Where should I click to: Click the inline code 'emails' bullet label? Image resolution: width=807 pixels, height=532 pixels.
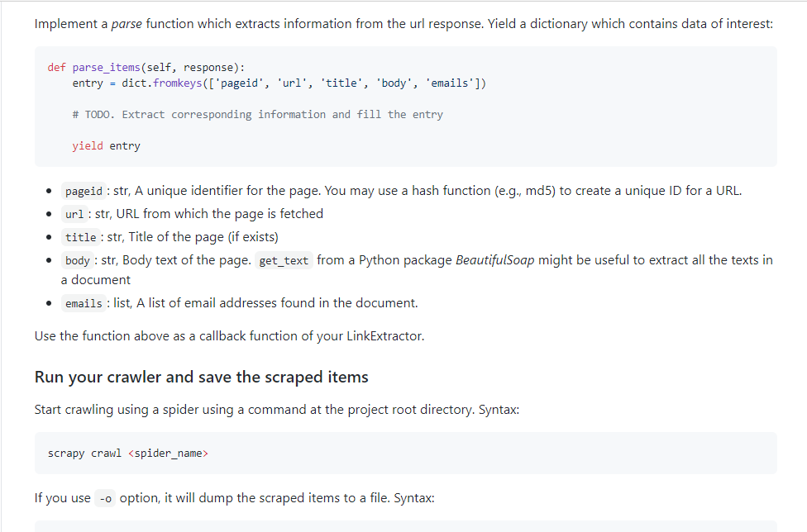click(84, 303)
